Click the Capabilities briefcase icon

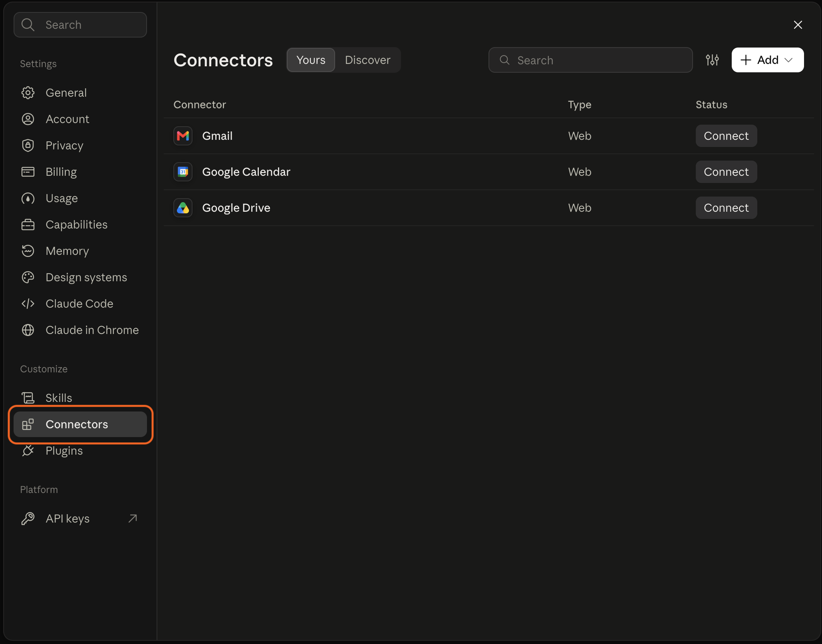(x=28, y=225)
